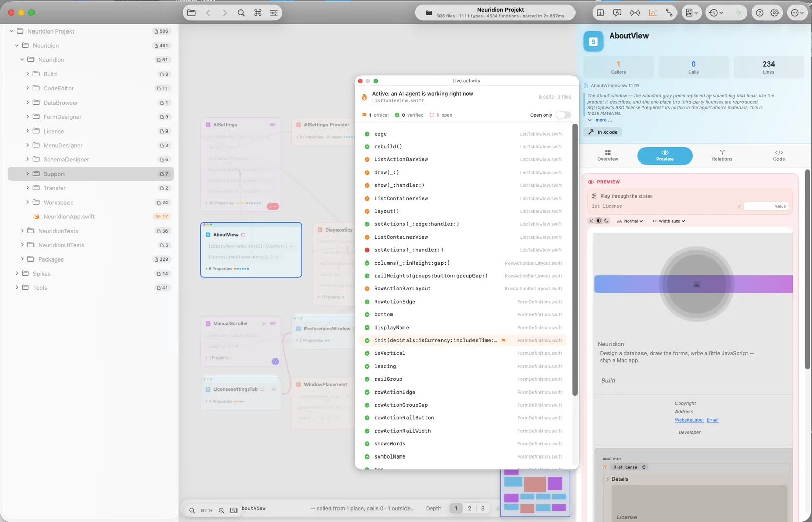812x522 pixels.
Task: Toggle the open filter in Live activity
Action: pos(441,115)
